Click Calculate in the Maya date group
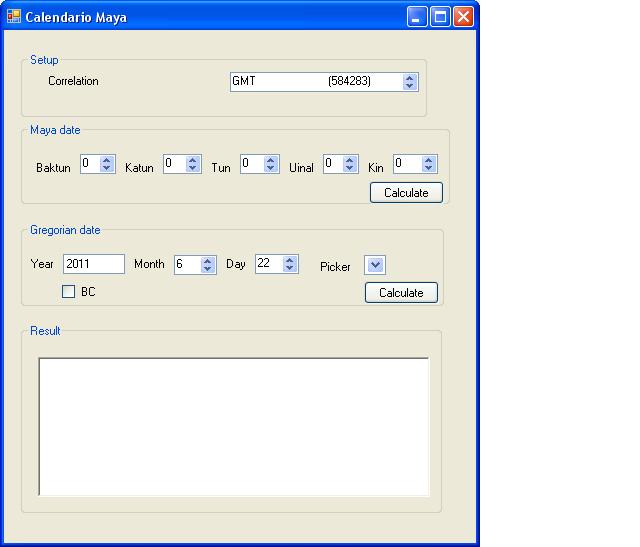 coord(406,193)
